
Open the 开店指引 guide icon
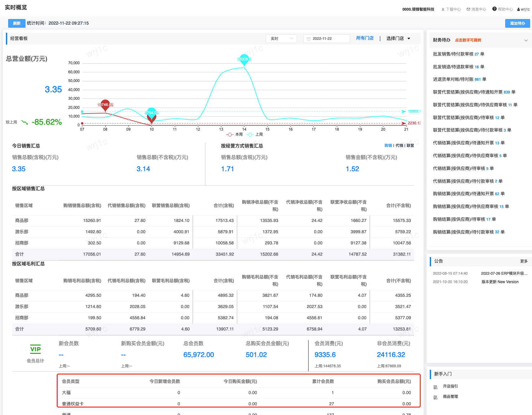click(x=436, y=387)
